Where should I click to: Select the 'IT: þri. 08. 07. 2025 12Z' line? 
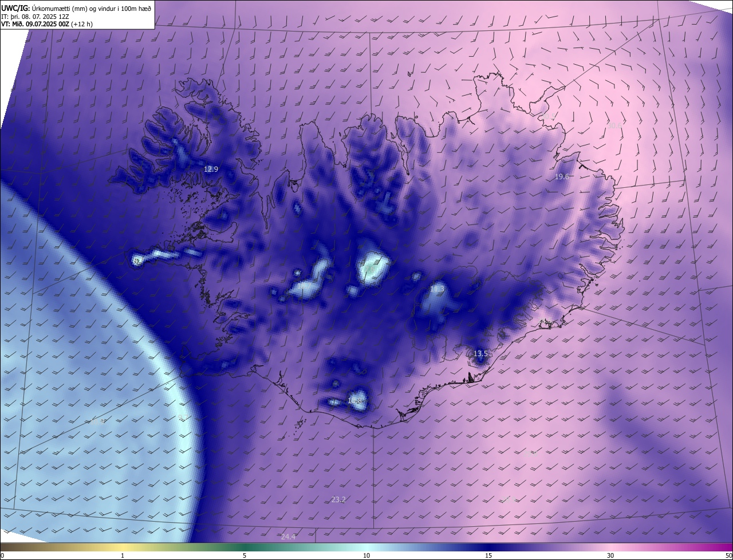click(x=35, y=17)
